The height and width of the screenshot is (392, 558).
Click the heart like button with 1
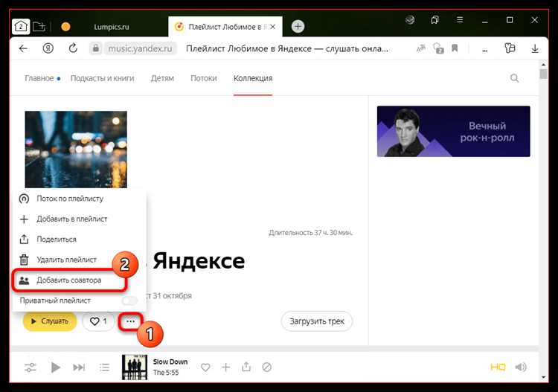98,321
